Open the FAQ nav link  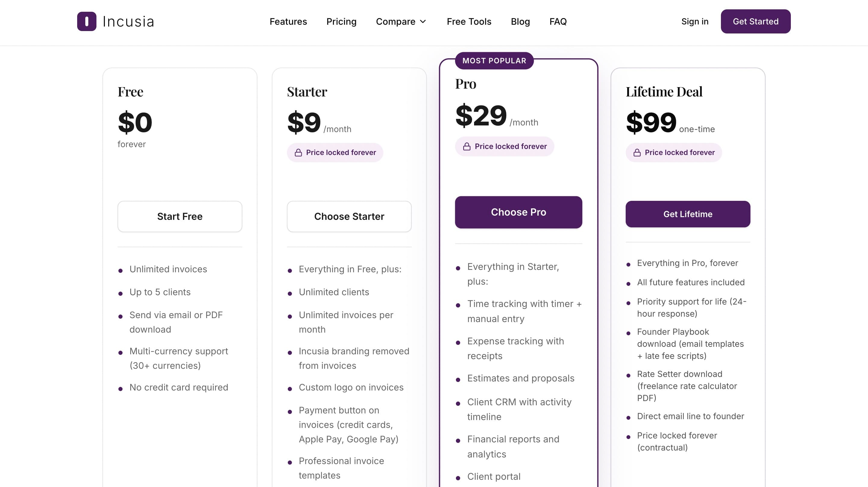click(558, 22)
